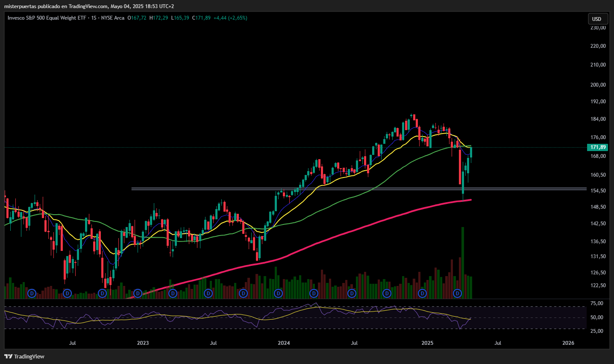Click the 154,50 price axis label

click(x=598, y=191)
